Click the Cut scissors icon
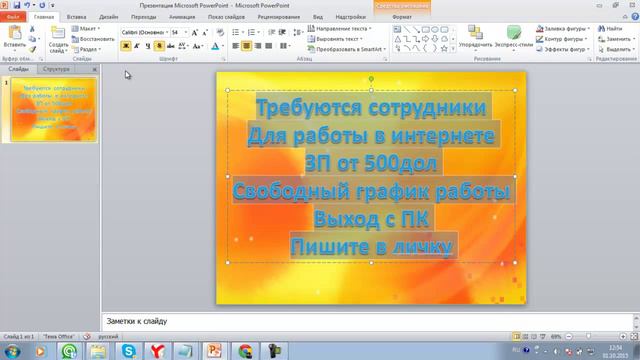This screenshot has height=360, width=640. 32,29
